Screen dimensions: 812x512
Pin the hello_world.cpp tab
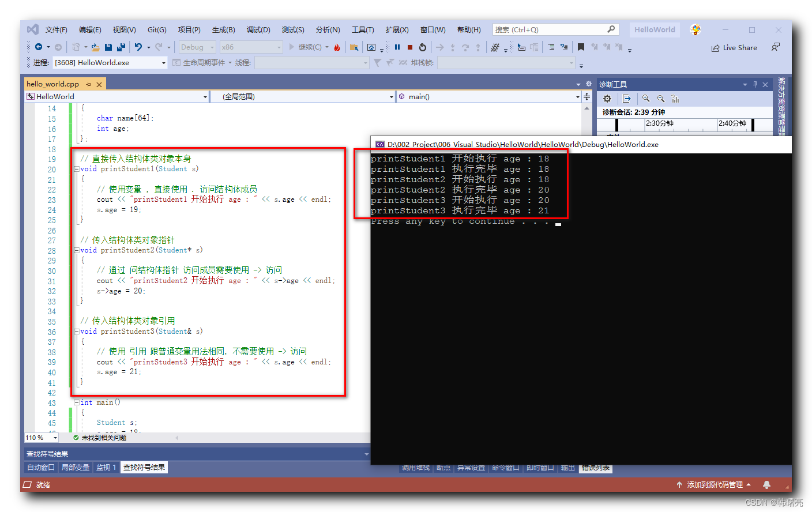[89, 84]
